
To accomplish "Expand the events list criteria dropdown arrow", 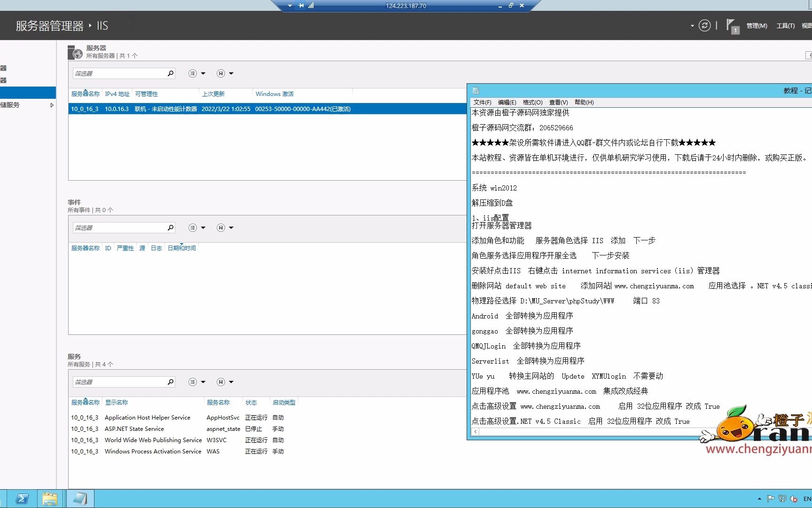I will click(203, 228).
